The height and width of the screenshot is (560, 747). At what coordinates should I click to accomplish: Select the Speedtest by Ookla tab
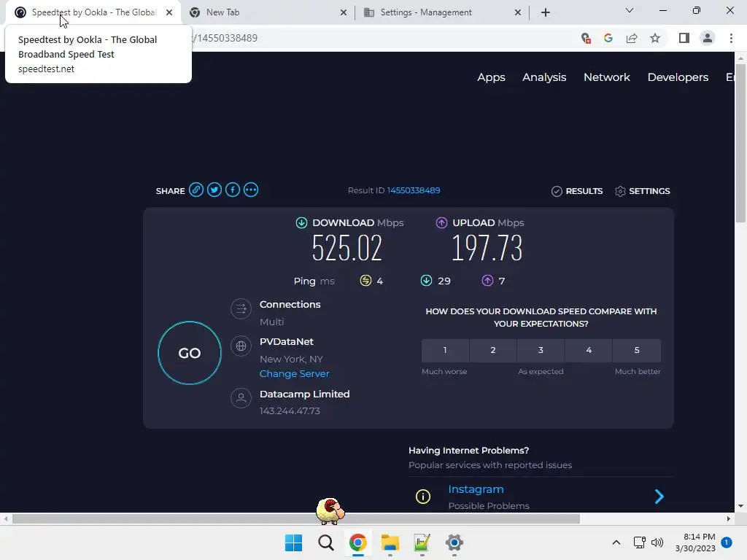[x=93, y=12]
